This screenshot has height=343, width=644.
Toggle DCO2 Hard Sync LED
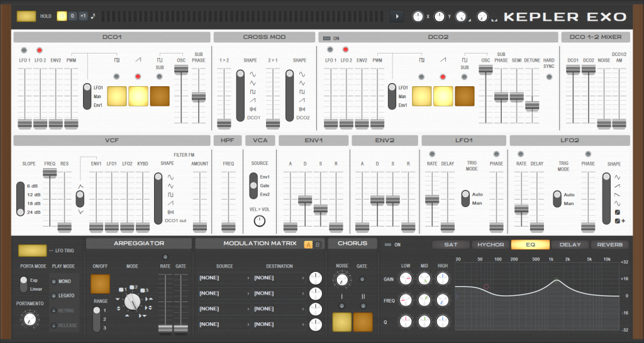pyautogui.click(x=548, y=77)
